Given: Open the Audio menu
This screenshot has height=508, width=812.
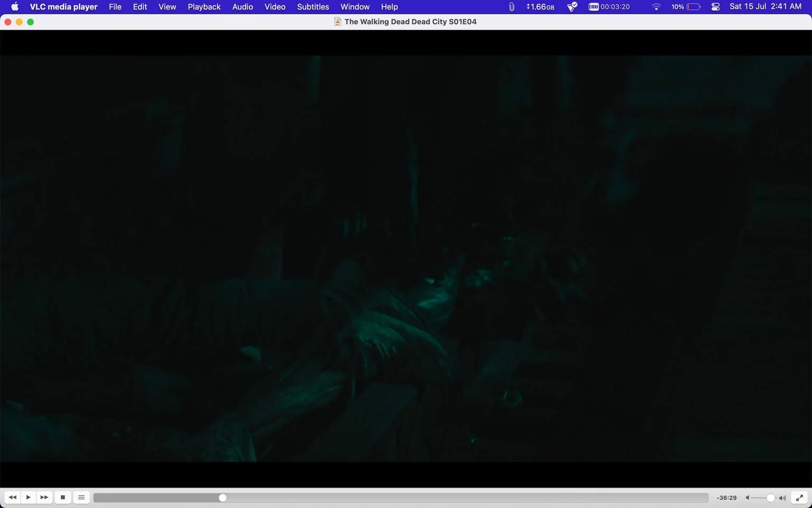Looking at the screenshot, I should [243, 7].
